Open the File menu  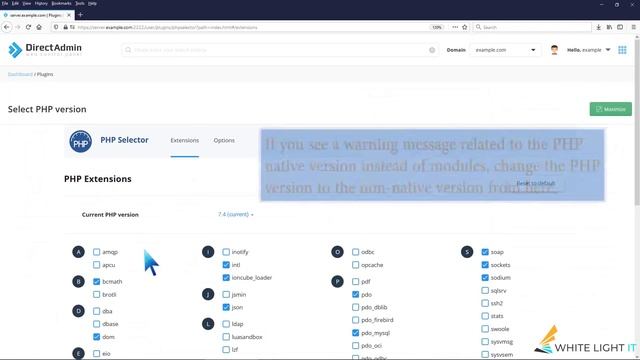5,3
